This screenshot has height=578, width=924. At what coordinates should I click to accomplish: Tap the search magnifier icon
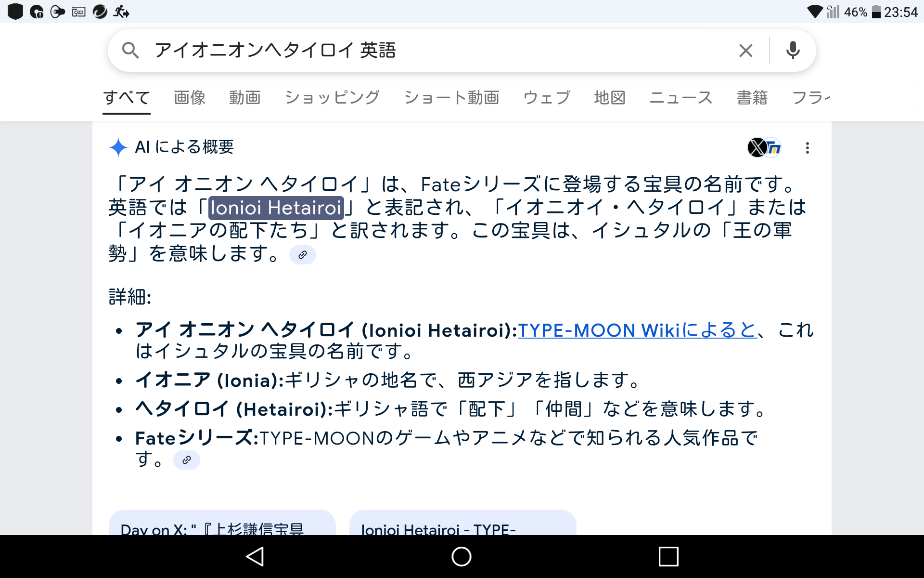tap(130, 50)
